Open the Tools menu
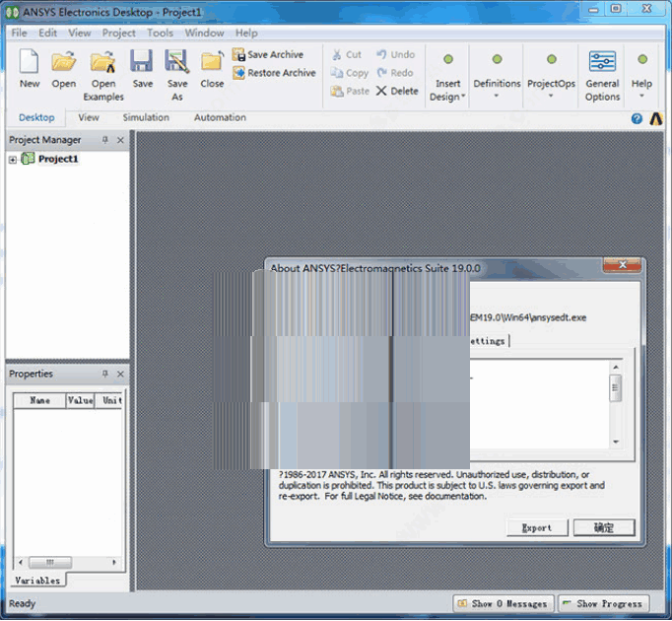This screenshot has width=672, height=621. coord(160,33)
